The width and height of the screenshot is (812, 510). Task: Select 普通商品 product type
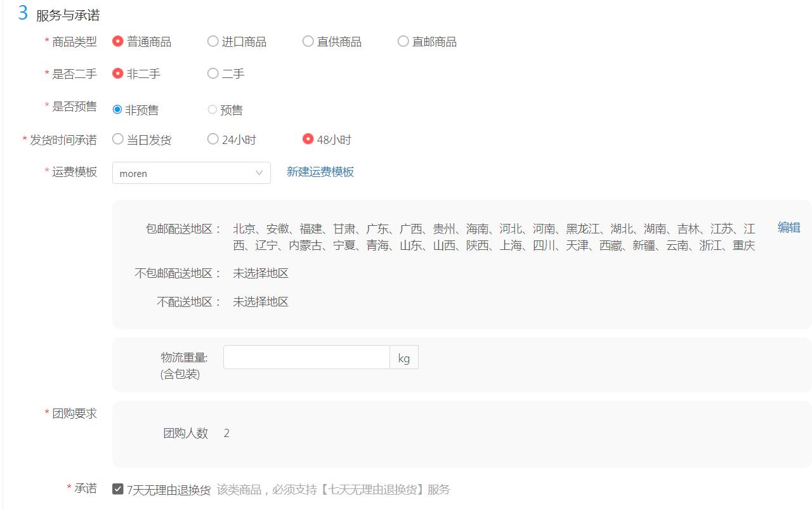[x=117, y=41]
